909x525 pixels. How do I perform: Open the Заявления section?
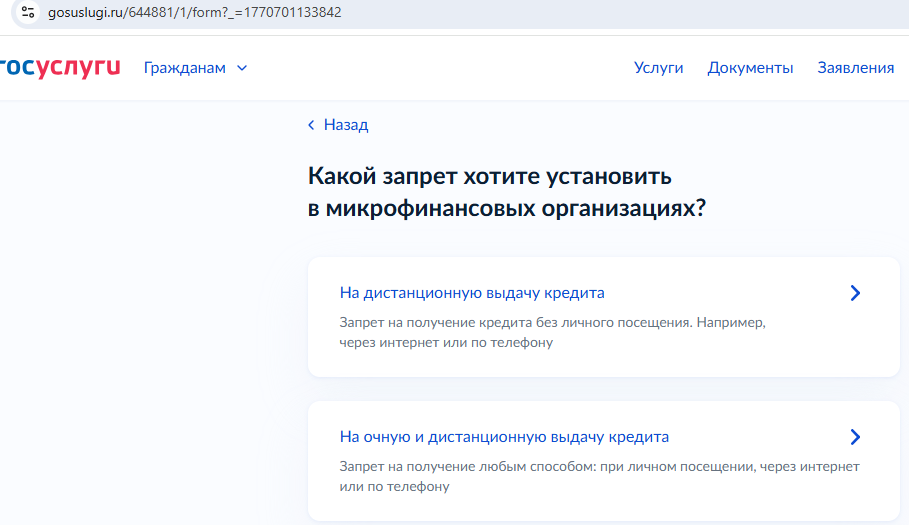(855, 68)
